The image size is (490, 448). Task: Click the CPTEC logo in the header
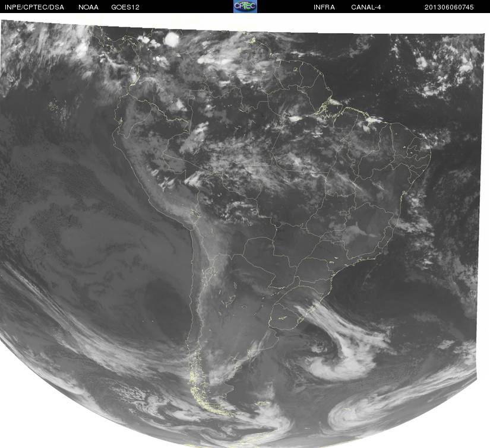(x=245, y=7)
